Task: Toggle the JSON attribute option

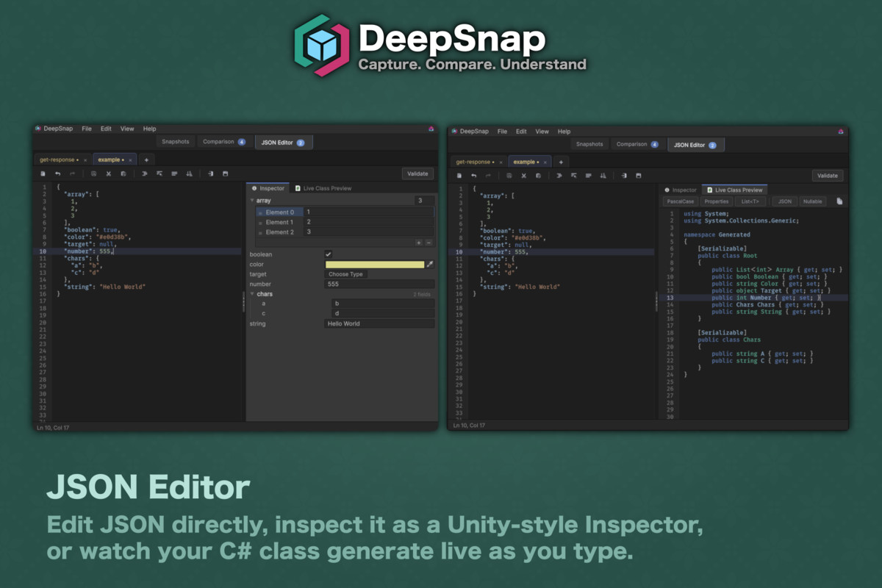Action: tap(785, 201)
